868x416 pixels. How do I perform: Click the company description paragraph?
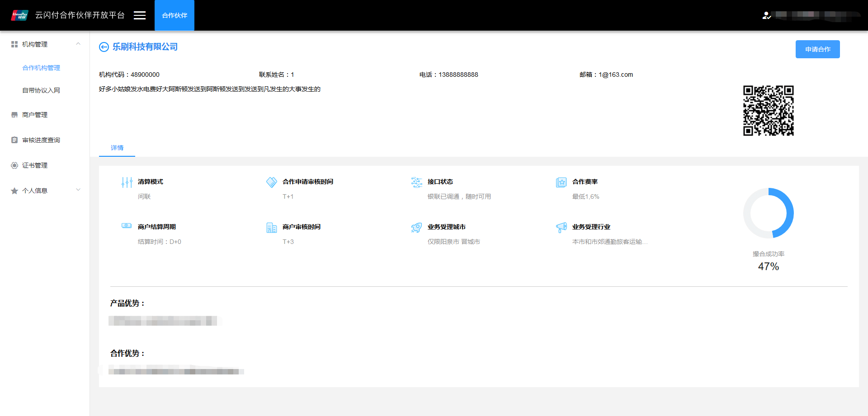click(210, 89)
